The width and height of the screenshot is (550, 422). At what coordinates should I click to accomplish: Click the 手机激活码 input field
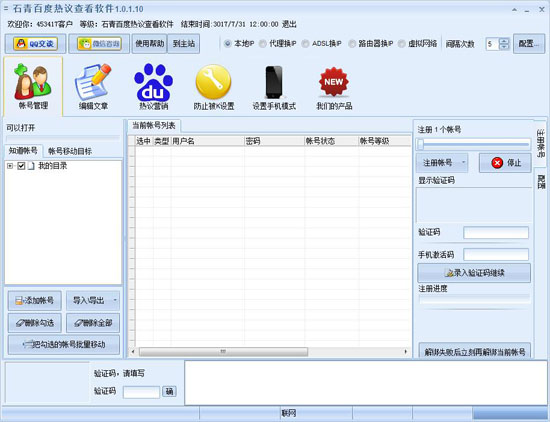pyautogui.click(x=496, y=255)
